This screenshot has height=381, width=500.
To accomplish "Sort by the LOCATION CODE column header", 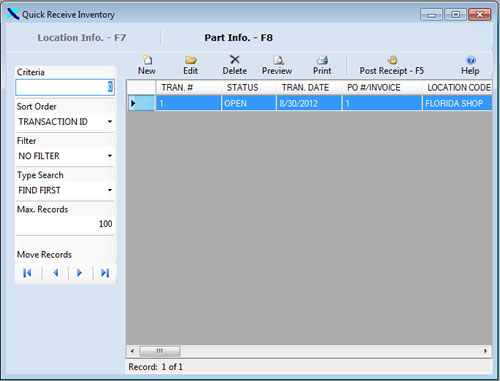I will (457, 87).
